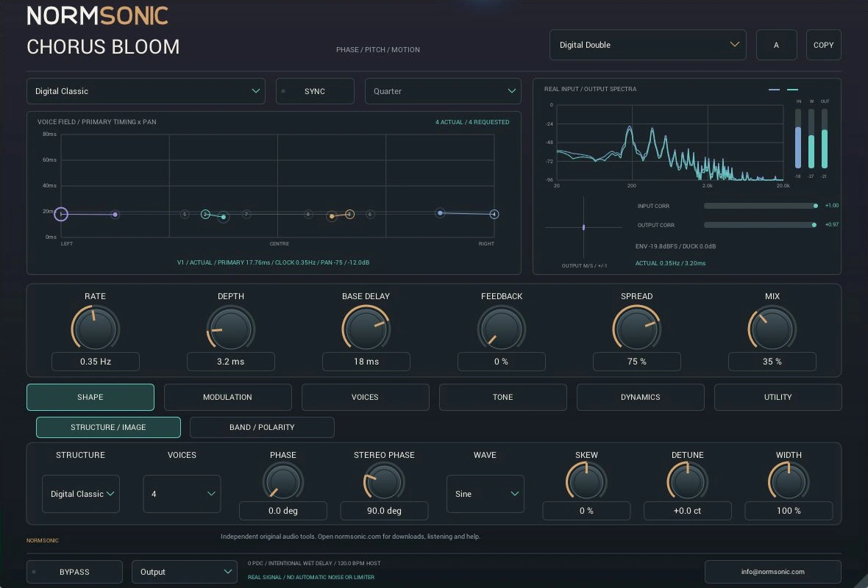868x588 pixels.
Task: Switch to the DYNAMICS tab
Action: click(641, 397)
